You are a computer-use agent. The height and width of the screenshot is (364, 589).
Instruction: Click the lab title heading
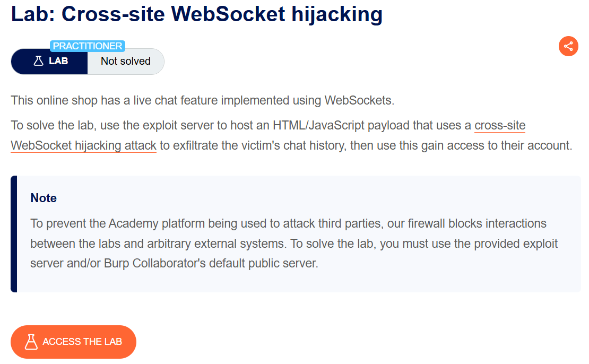pyautogui.click(x=197, y=14)
